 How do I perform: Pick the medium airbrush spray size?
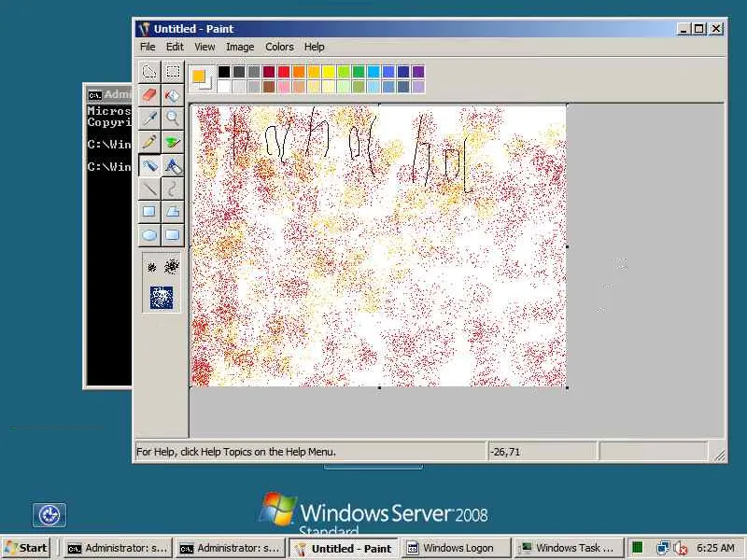[x=172, y=267]
